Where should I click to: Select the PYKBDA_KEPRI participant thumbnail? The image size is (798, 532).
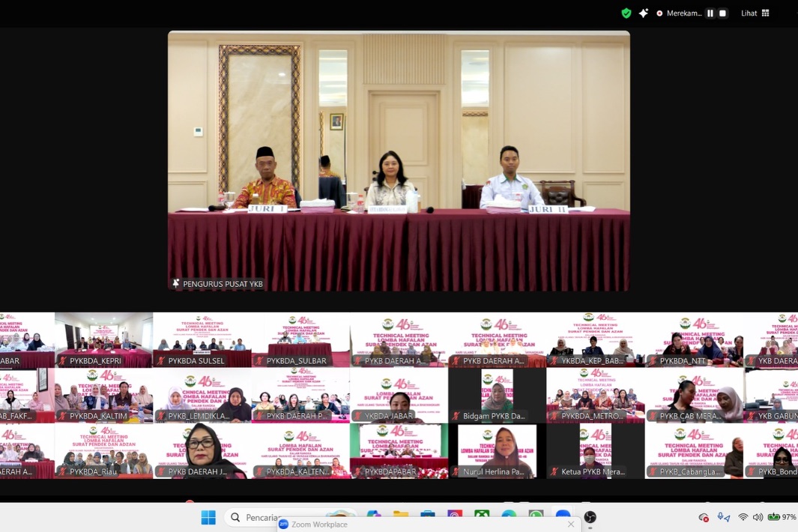coord(103,339)
